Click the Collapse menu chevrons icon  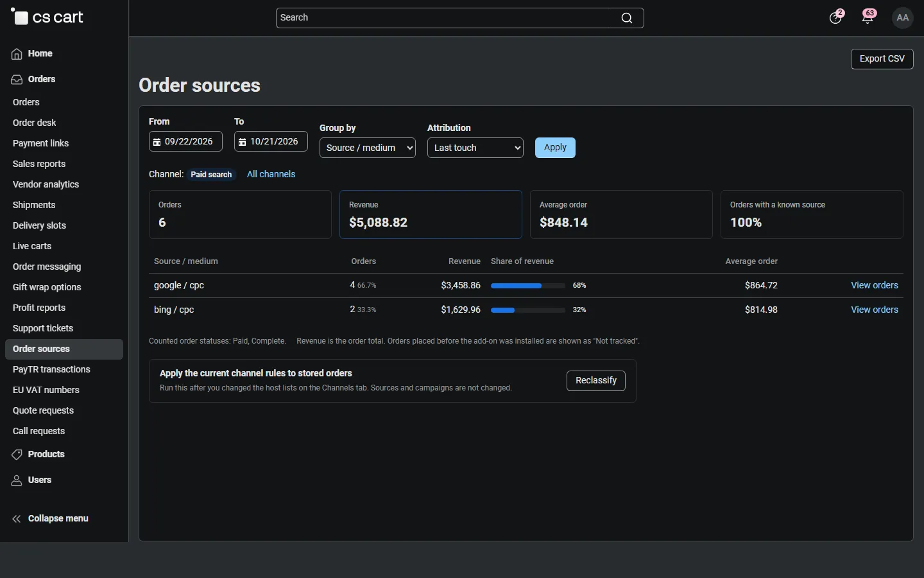pos(17,519)
